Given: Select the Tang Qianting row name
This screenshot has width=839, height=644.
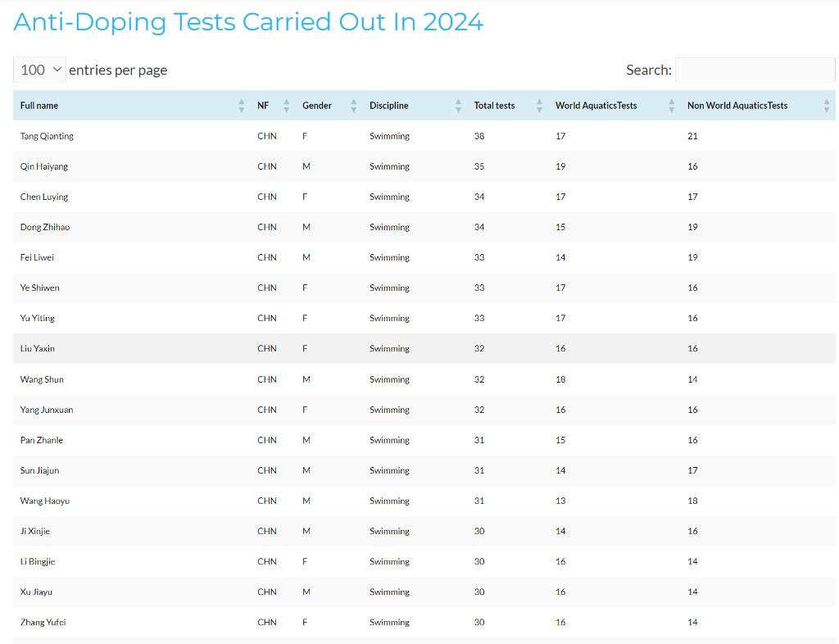Looking at the screenshot, I should point(47,136).
